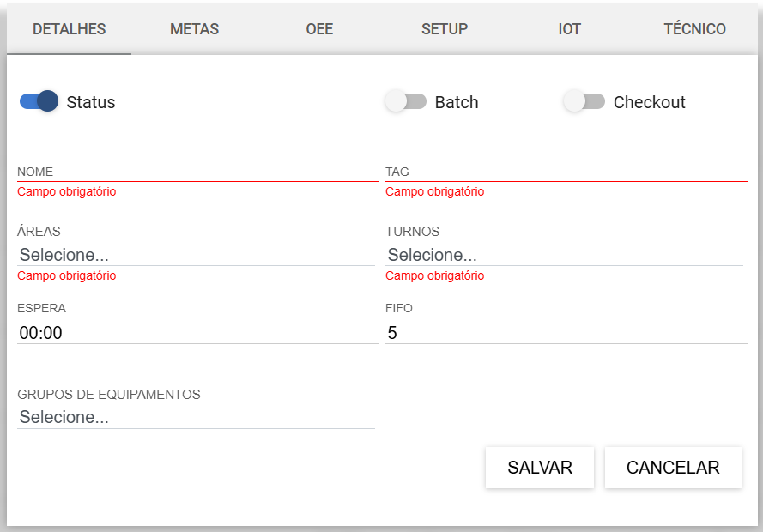
Task: Open the TÉCNICO tab
Action: click(x=694, y=29)
